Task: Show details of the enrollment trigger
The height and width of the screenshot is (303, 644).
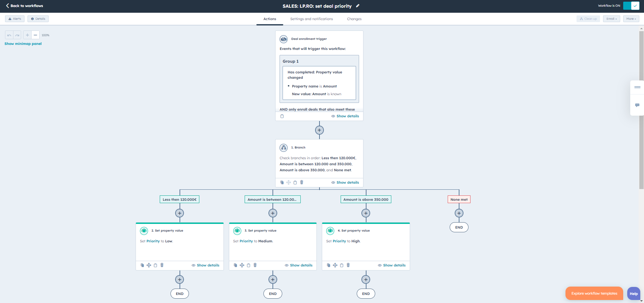Action: click(345, 116)
